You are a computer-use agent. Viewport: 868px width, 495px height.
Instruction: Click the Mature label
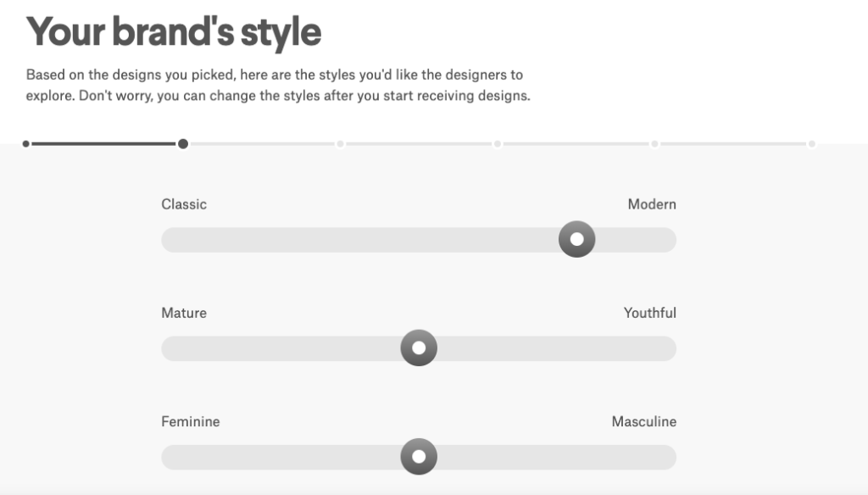[184, 313]
